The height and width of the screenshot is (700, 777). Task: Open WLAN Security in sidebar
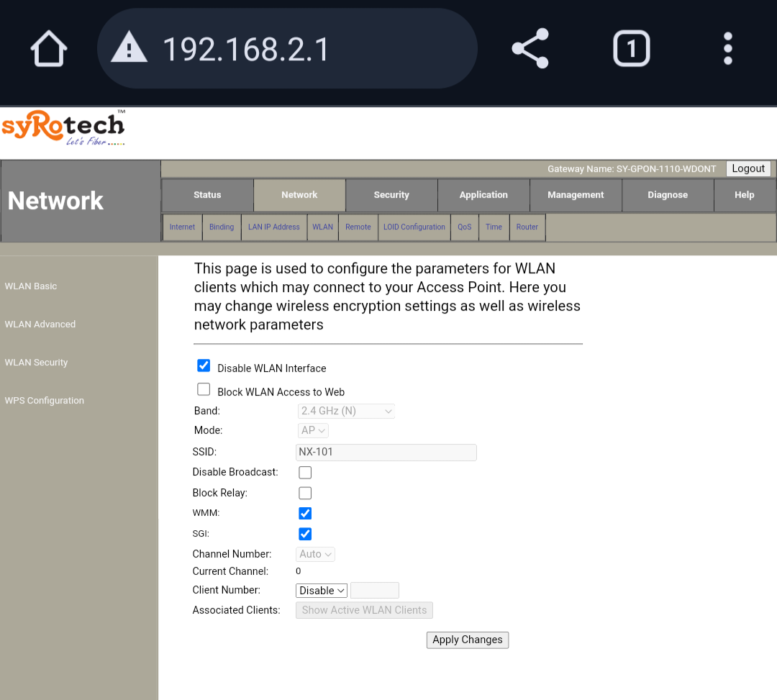tap(36, 363)
